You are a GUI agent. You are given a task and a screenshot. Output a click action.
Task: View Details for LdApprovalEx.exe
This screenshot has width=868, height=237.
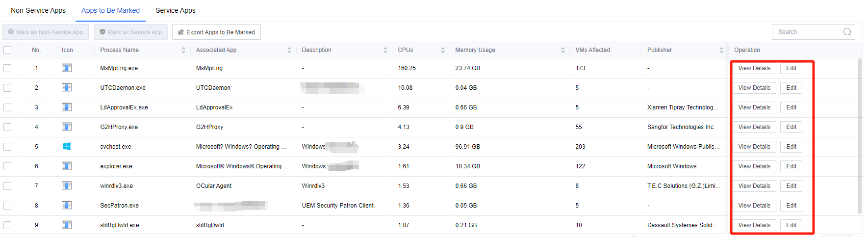click(754, 107)
